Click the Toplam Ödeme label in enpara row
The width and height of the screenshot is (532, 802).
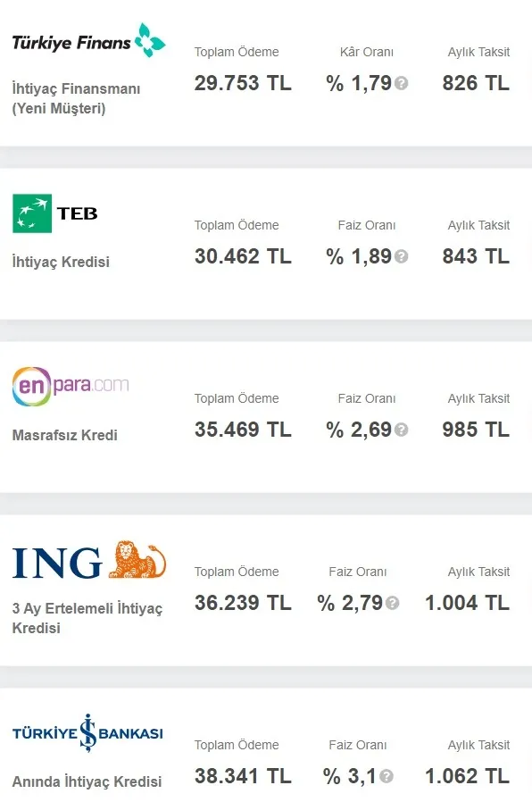236,398
